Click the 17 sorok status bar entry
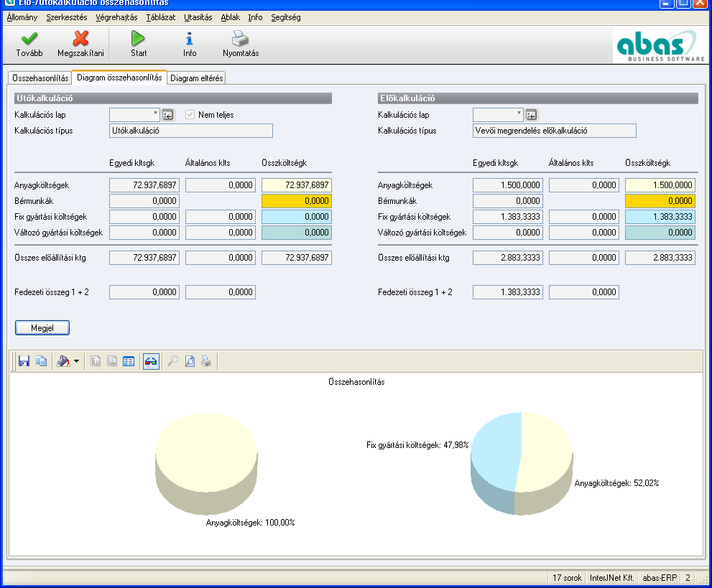The image size is (712, 588). [x=567, y=577]
